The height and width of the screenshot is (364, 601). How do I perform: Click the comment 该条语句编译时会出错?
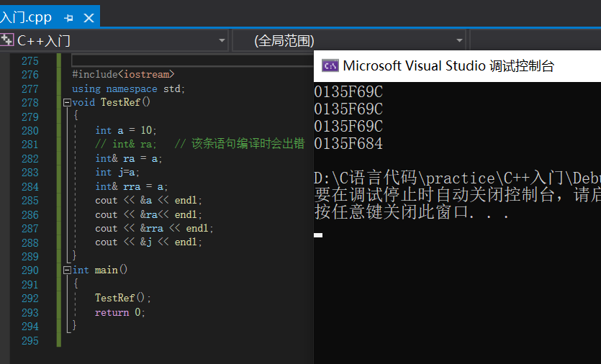(248, 144)
